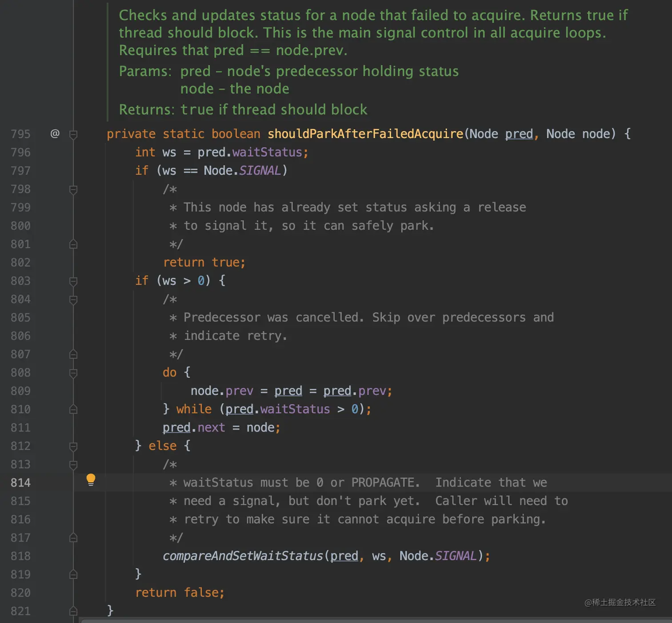
Task: Click the shouldParkAfterFailedAcquire method name
Action: click(x=365, y=134)
